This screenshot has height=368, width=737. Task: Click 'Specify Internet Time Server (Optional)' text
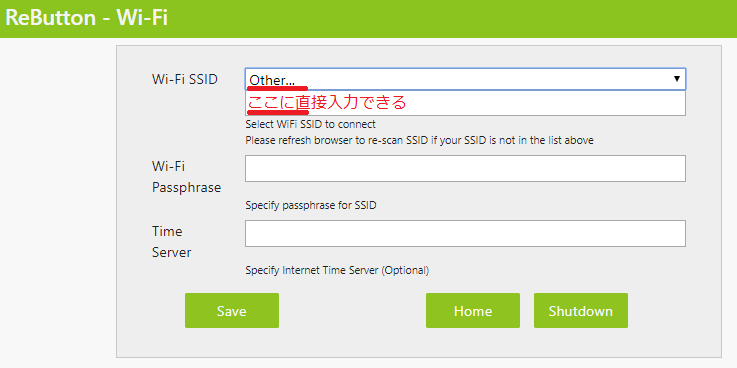pos(337,270)
